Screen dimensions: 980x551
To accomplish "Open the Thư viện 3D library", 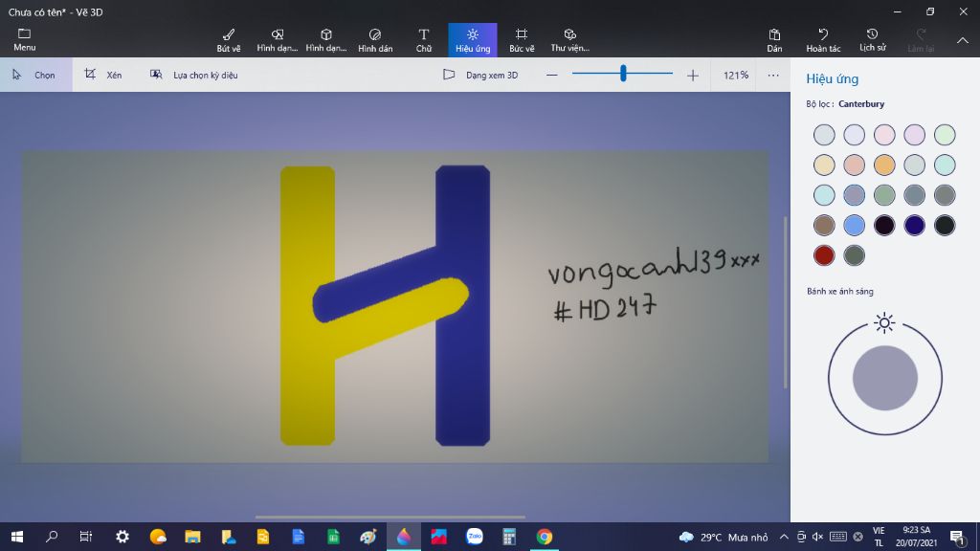I will pyautogui.click(x=570, y=40).
